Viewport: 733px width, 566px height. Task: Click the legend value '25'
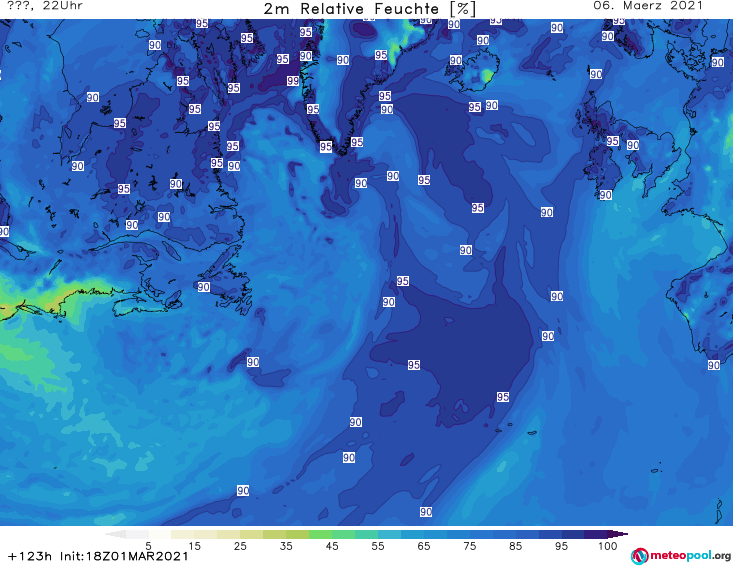[240, 546]
